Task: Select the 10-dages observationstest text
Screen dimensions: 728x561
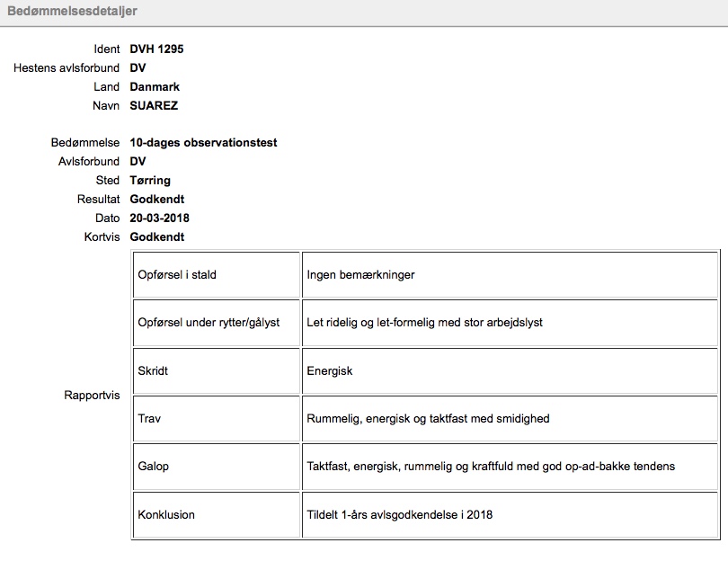Action: pyautogui.click(x=203, y=143)
